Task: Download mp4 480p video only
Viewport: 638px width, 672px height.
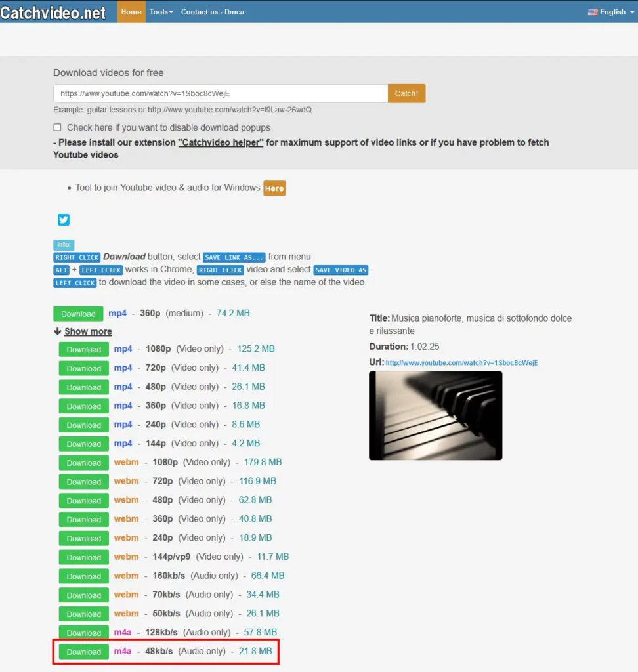Action: pos(83,387)
